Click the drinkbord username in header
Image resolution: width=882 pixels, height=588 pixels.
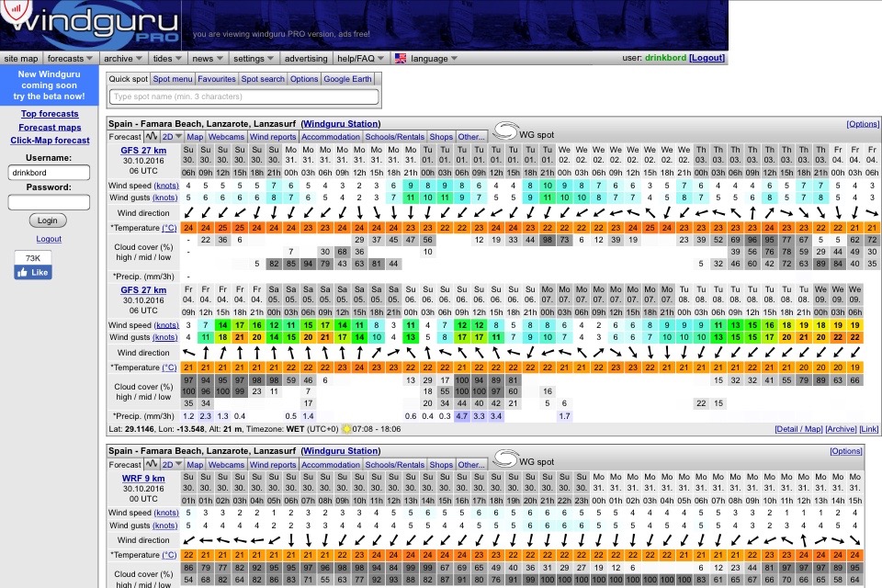[x=665, y=57]
